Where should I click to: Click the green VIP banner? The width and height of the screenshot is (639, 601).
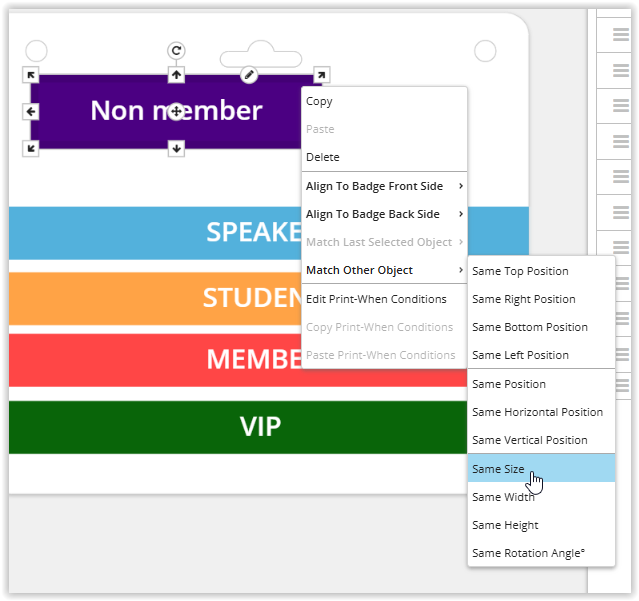click(260, 427)
